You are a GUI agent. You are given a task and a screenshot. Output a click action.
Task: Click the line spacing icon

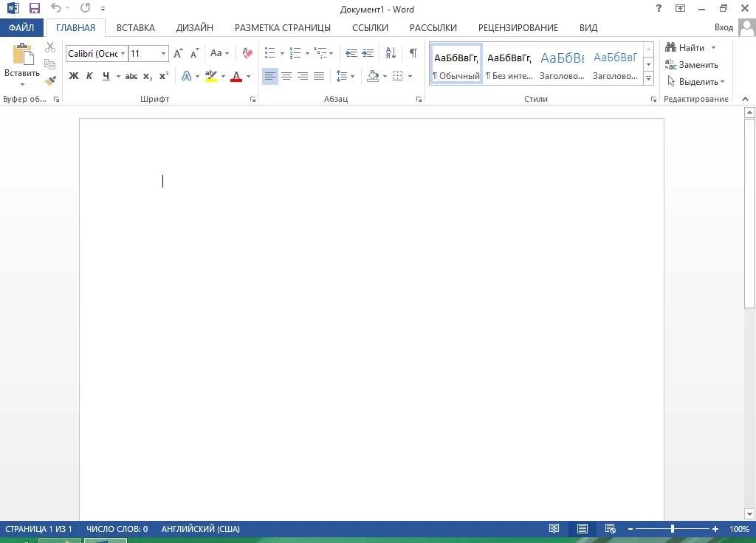point(341,76)
